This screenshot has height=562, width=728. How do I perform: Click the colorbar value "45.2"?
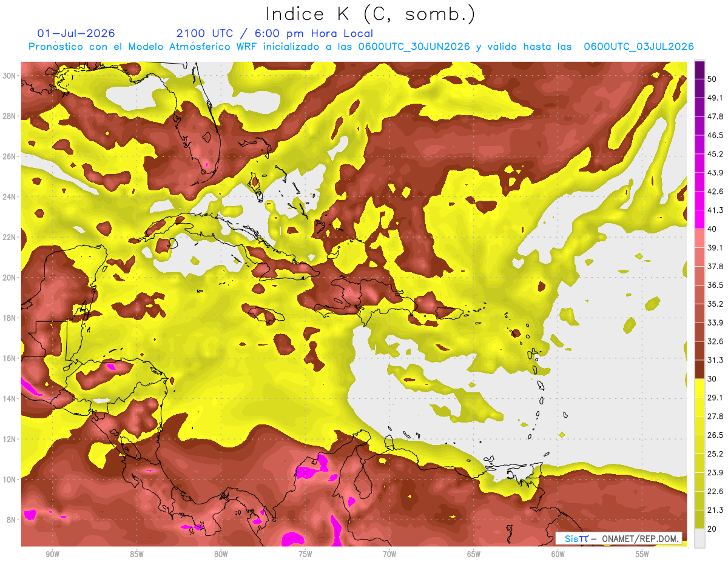coord(715,154)
